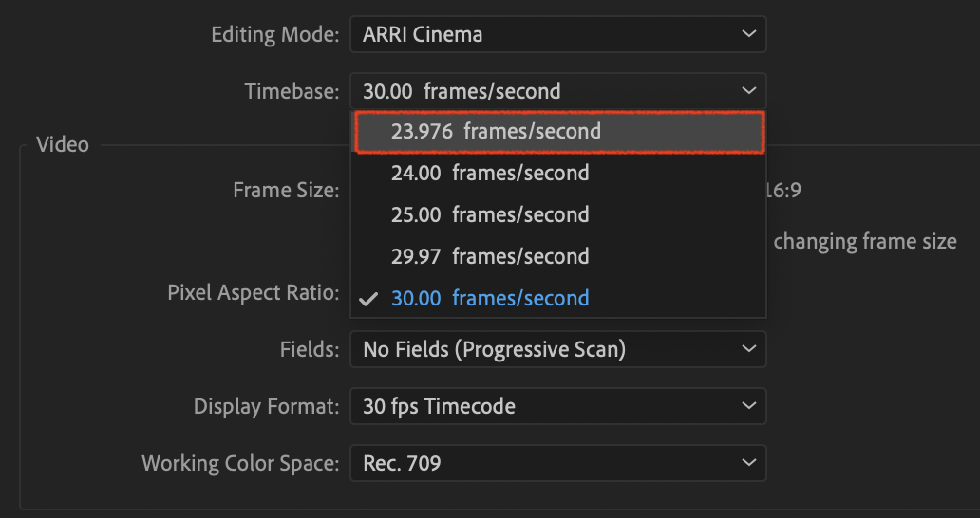980x518 pixels.
Task: Click the checkmark beside 30.00 frames/second
Action: point(368,299)
